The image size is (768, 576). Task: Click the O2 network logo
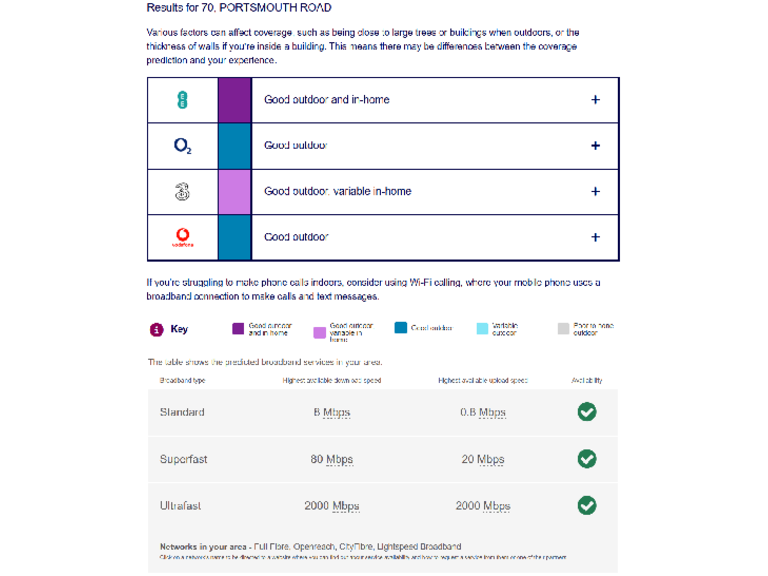point(182,146)
